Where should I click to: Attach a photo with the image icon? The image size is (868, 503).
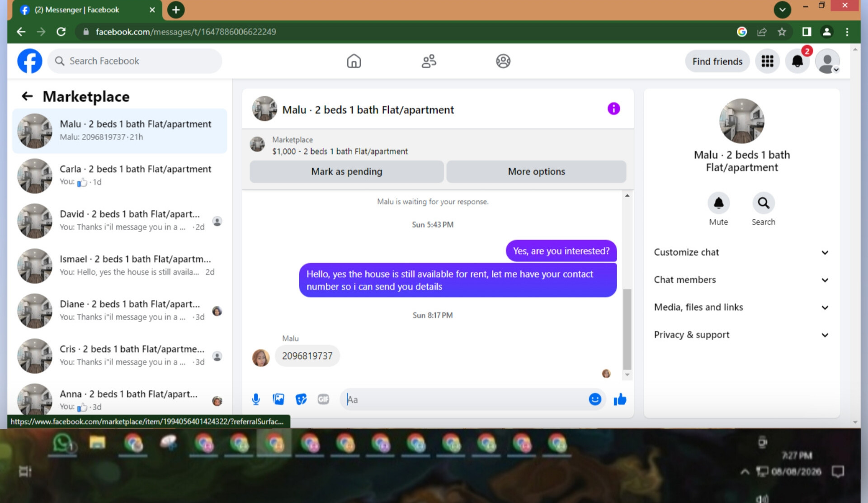278,399
